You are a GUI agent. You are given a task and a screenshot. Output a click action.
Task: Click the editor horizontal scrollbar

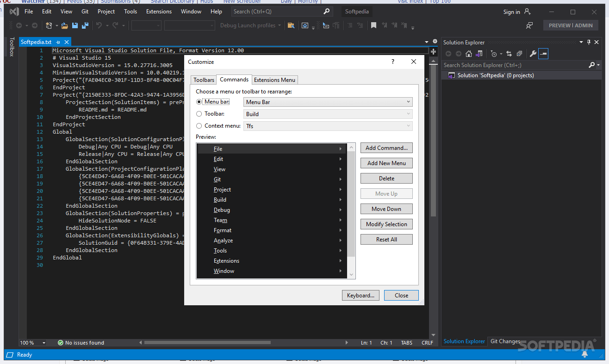pos(208,343)
